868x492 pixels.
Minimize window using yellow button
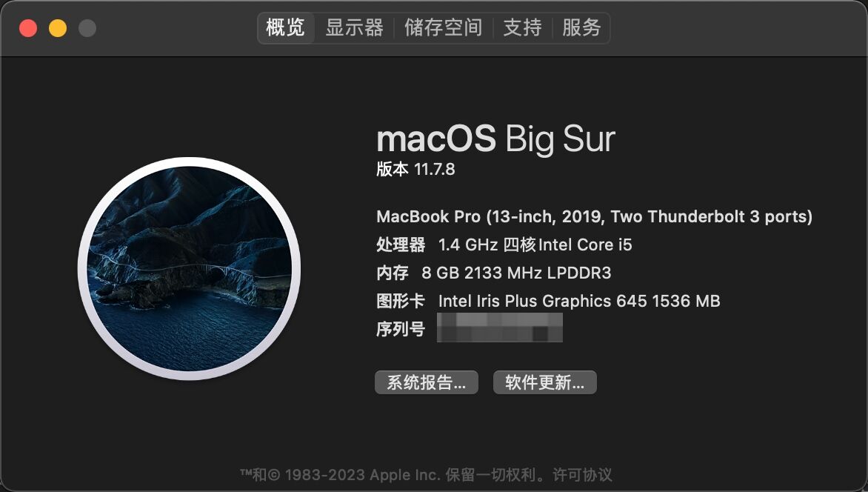(x=58, y=27)
